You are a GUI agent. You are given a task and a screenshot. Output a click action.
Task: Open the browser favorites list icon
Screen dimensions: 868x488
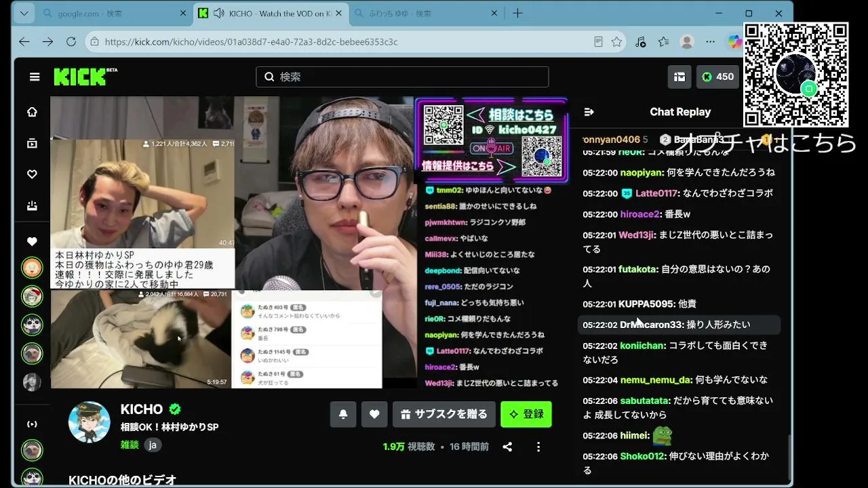click(x=664, y=41)
